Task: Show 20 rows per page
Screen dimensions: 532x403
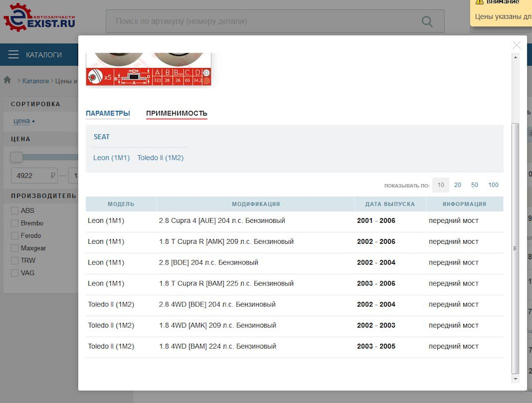Action: [458, 185]
